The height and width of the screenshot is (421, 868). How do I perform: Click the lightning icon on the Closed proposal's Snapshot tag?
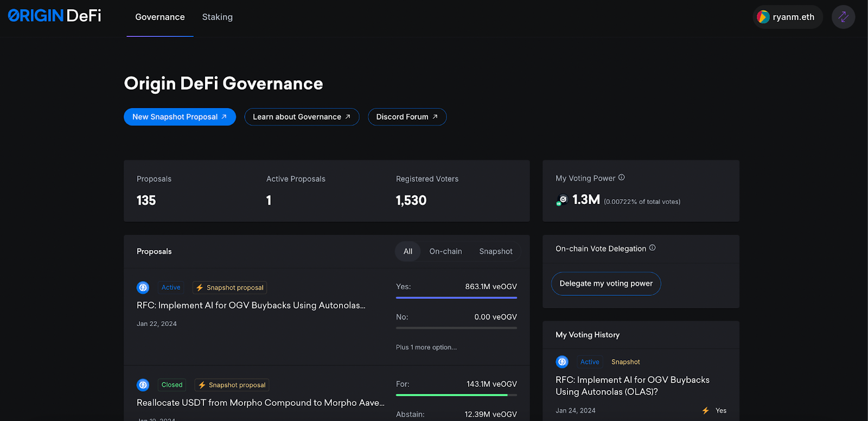(x=202, y=385)
